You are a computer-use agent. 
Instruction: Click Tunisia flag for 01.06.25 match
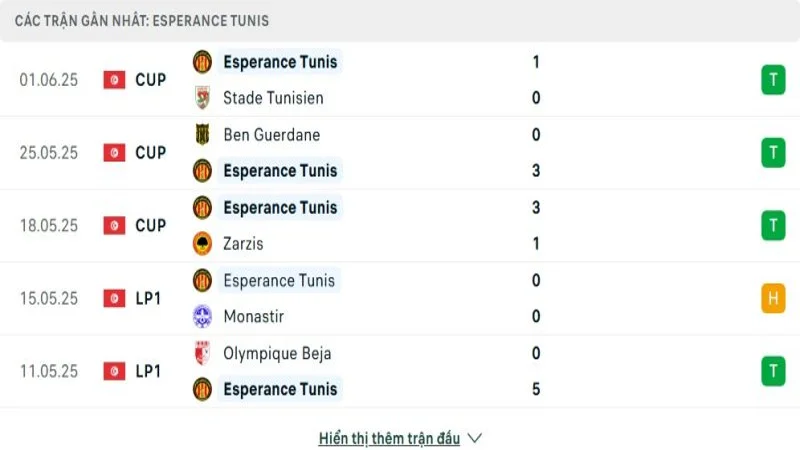pyautogui.click(x=114, y=80)
